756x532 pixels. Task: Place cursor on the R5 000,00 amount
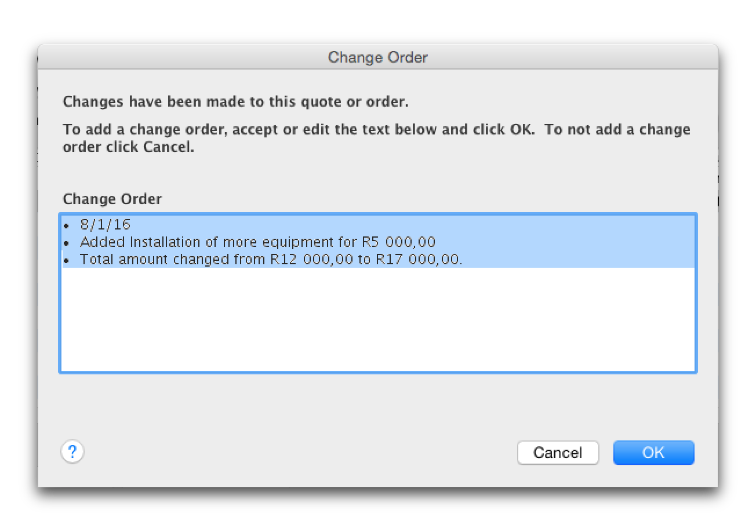point(403,242)
